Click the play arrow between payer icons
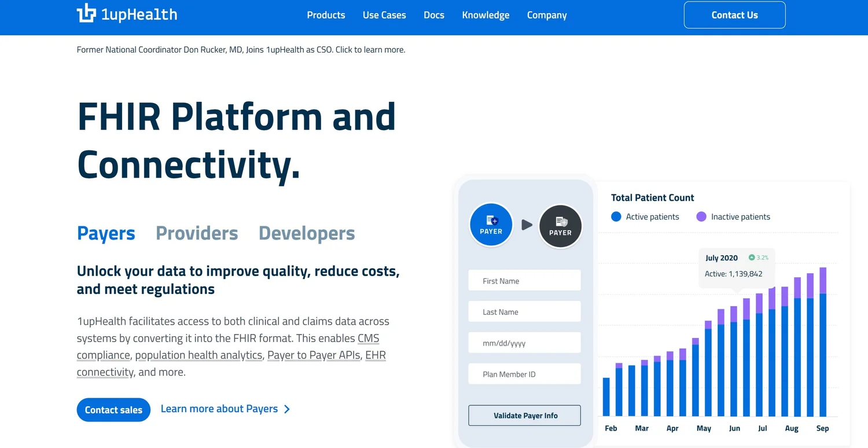 coord(527,225)
